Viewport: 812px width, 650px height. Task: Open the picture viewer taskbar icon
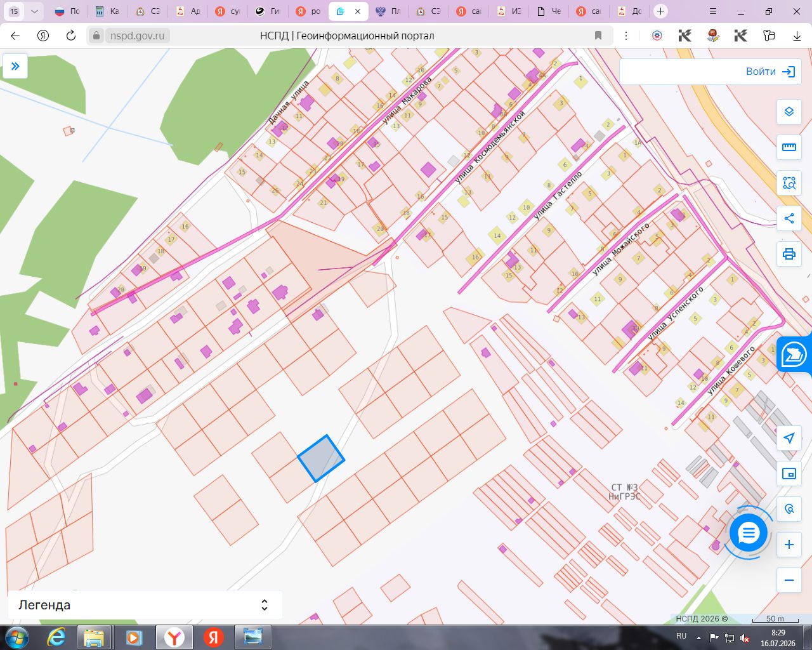(252, 637)
